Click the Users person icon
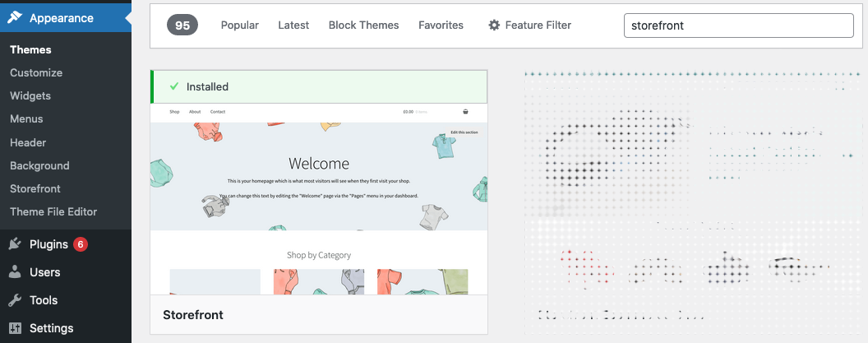This screenshot has height=343, width=868. 15,272
